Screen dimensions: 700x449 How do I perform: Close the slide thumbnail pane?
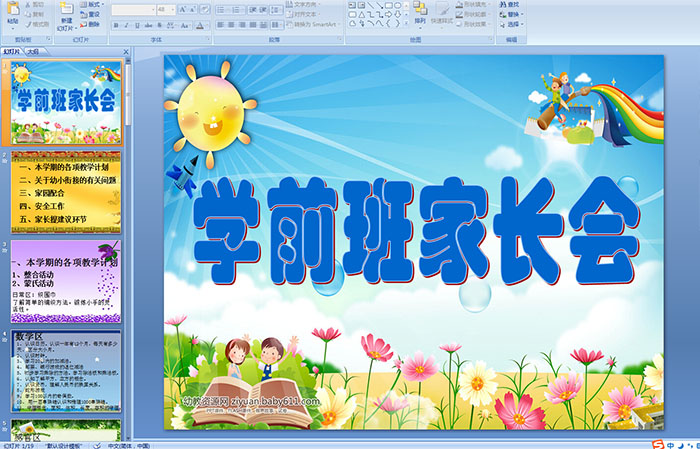[x=126, y=52]
